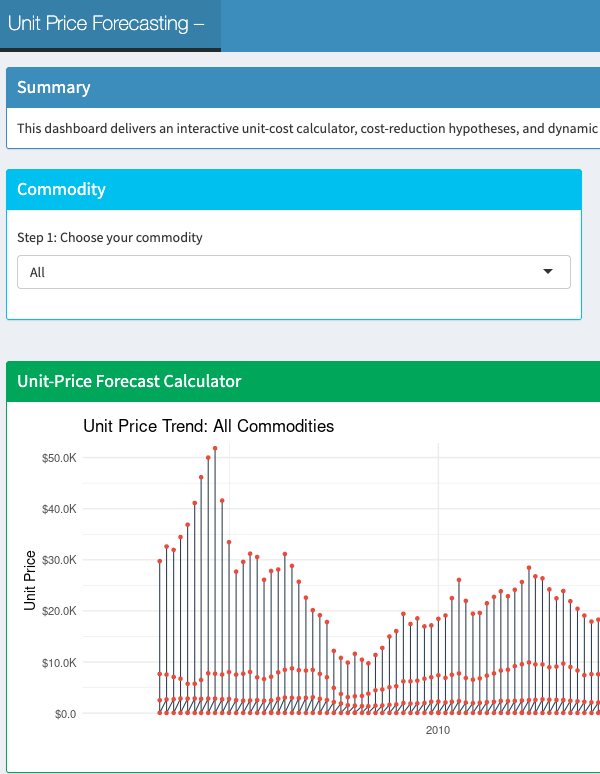Click the chart title 'Unit Price Trend: All Commodities'
The image size is (600, 774).
tap(208, 426)
